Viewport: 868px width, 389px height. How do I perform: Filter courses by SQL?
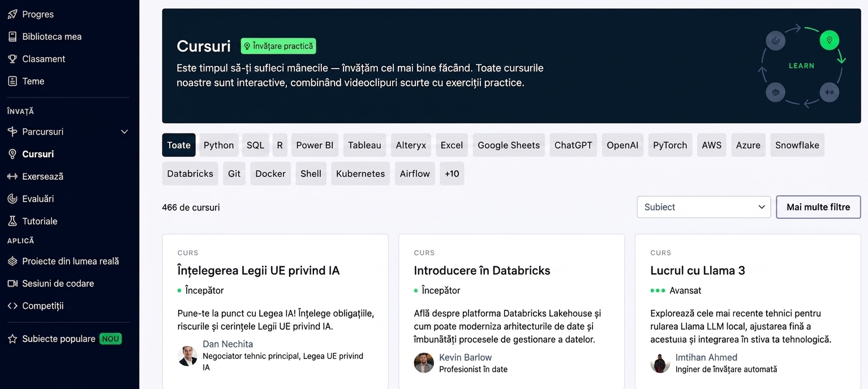point(255,145)
